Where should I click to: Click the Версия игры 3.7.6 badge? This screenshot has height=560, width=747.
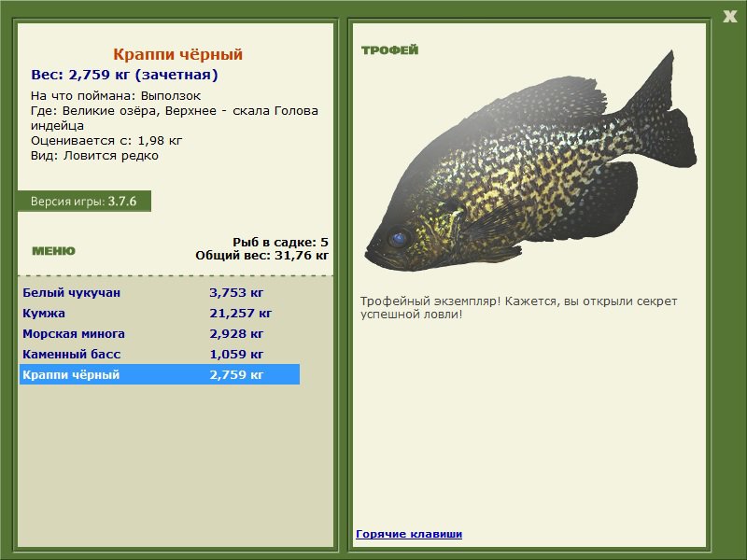pyautogui.click(x=84, y=201)
